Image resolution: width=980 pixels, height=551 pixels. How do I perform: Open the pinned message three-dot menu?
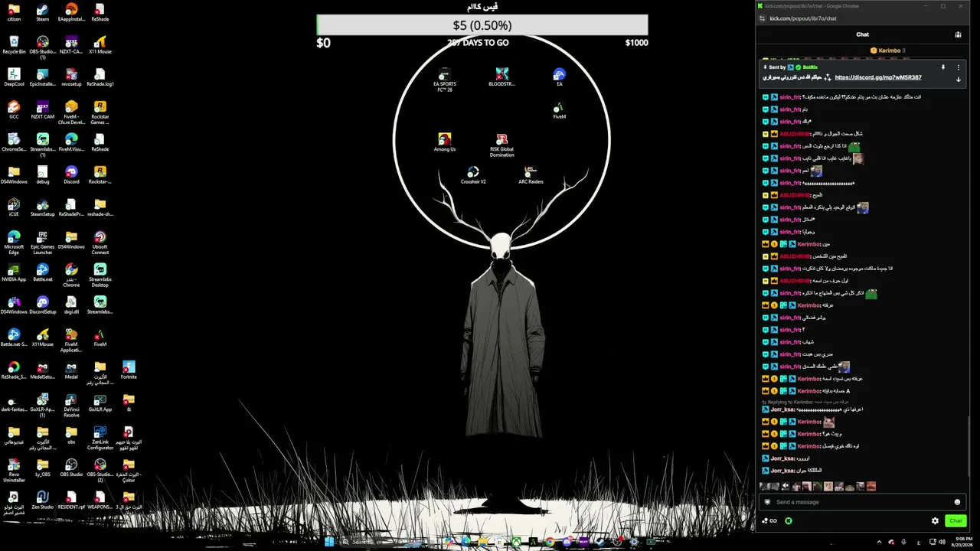click(x=958, y=67)
